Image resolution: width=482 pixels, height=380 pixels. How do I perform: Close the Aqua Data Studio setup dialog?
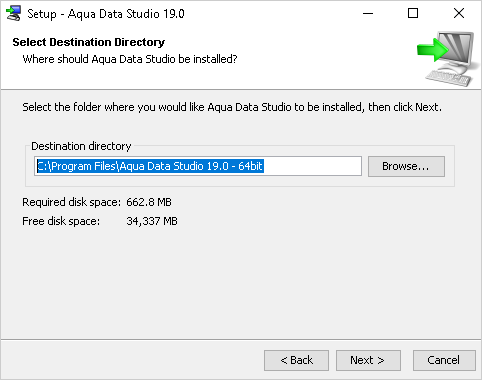459,14
